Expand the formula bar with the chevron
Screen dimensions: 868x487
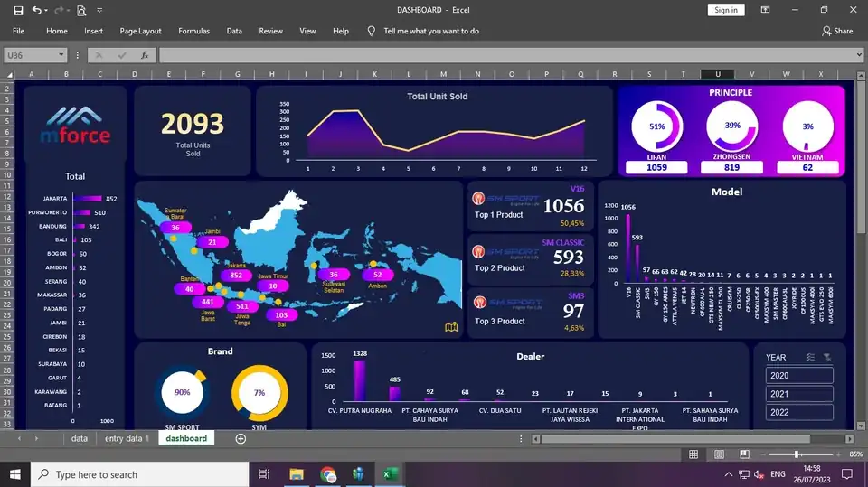point(859,55)
